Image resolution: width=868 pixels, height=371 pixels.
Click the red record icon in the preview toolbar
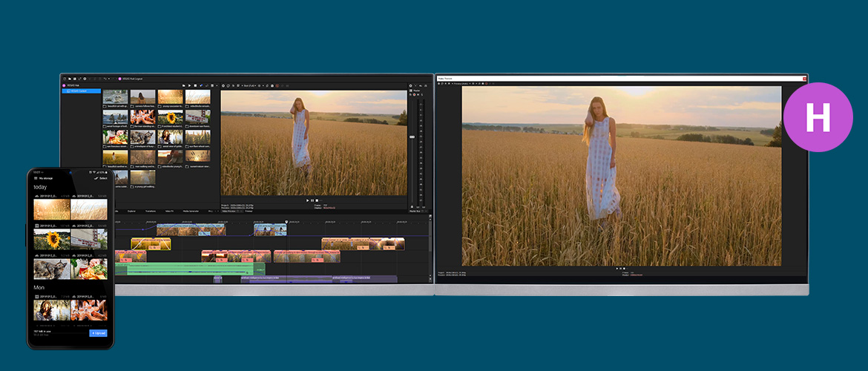click(x=277, y=85)
